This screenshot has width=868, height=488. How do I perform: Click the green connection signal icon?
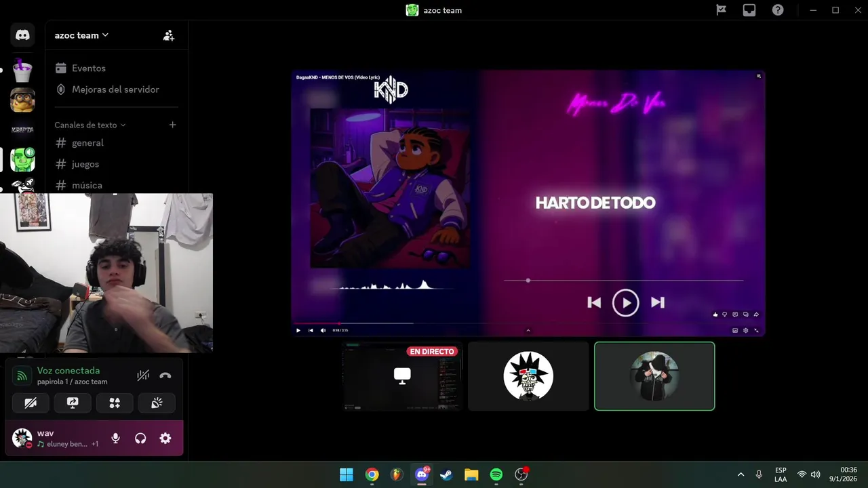coord(22,375)
